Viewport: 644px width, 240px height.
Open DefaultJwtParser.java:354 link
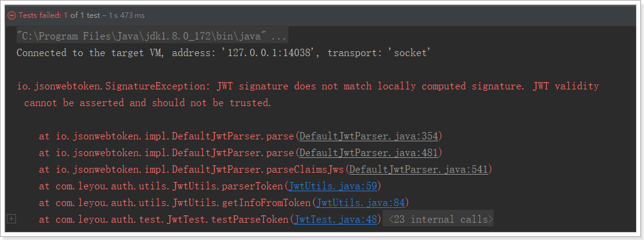[369, 136]
